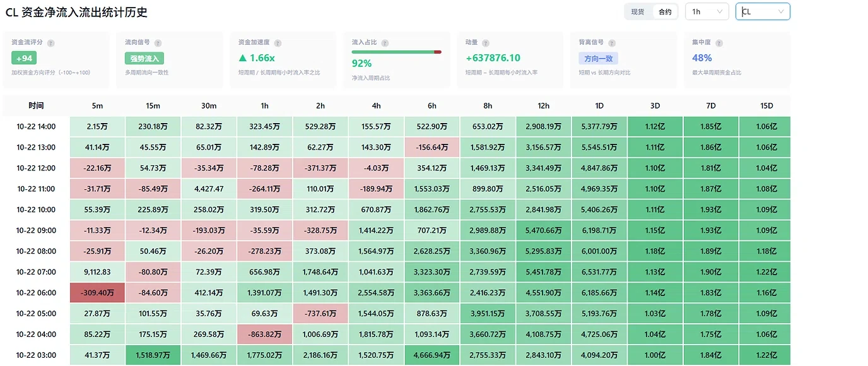The height and width of the screenshot is (366, 868).
Task: Select the 合约 segment option
Action: pos(665,12)
